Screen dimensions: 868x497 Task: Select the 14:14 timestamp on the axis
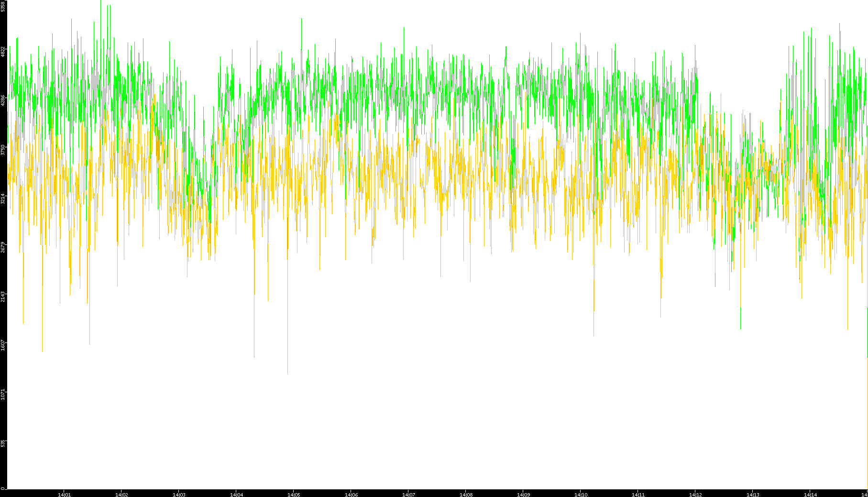[810, 494]
